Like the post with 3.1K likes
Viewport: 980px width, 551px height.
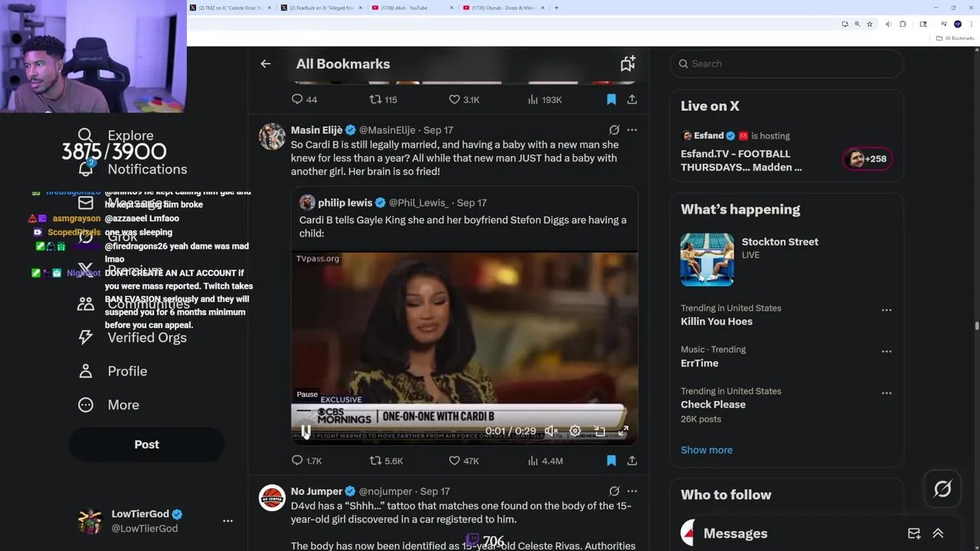tap(463, 99)
